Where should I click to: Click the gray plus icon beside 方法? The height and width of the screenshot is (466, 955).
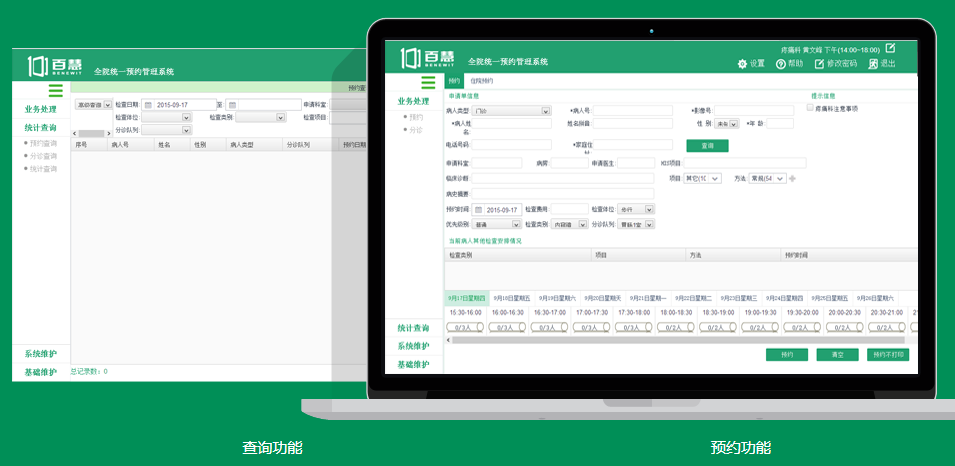(793, 178)
